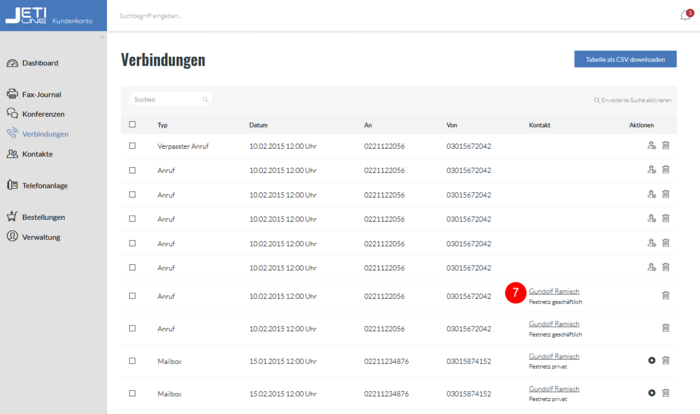Check the Verpasster Anruf row checkbox

(x=133, y=146)
